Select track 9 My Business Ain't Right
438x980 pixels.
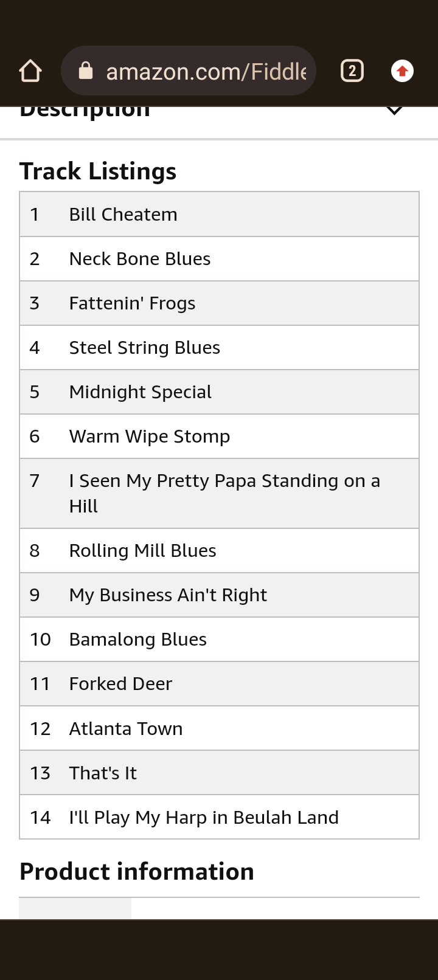coord(219,595)
